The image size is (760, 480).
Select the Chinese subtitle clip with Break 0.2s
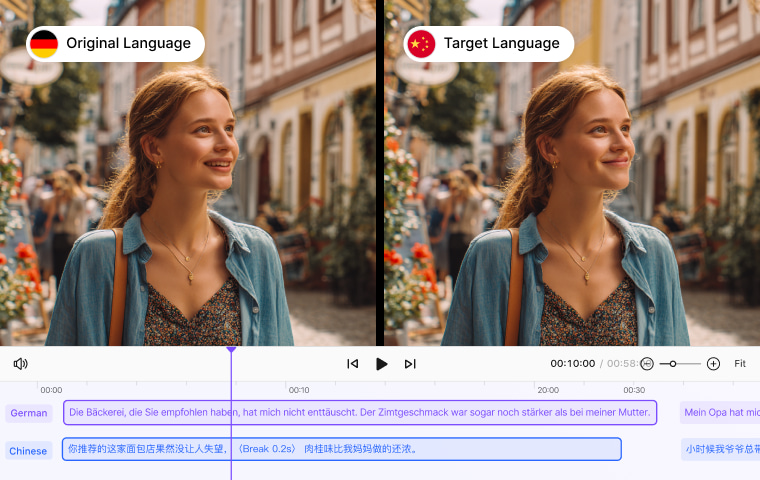[x=342, y=449]
